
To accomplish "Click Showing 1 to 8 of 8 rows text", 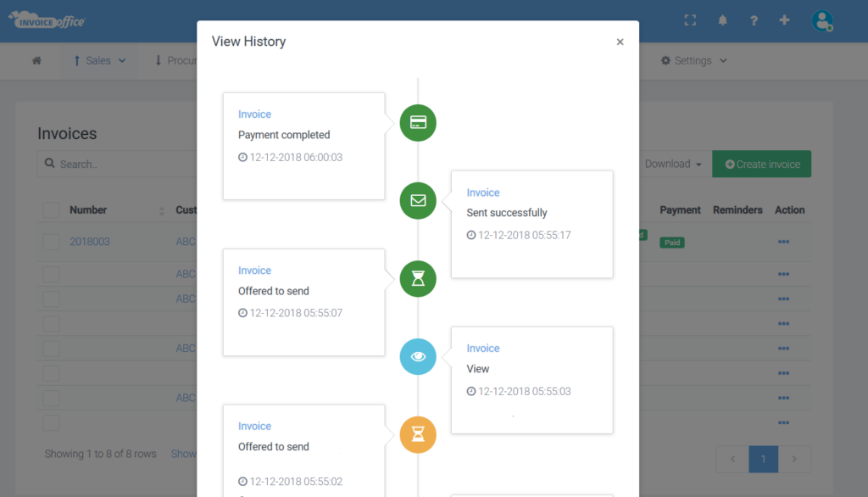I will [x=100, y=454].
